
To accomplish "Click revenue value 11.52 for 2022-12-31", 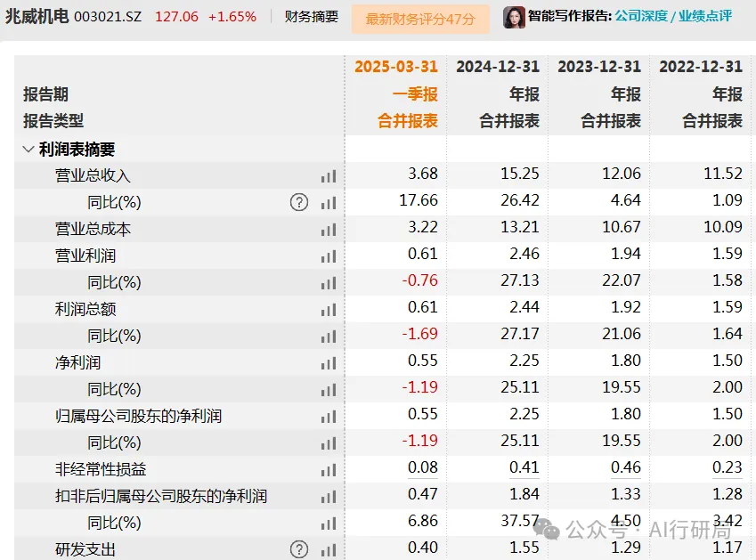I will 723,174.
